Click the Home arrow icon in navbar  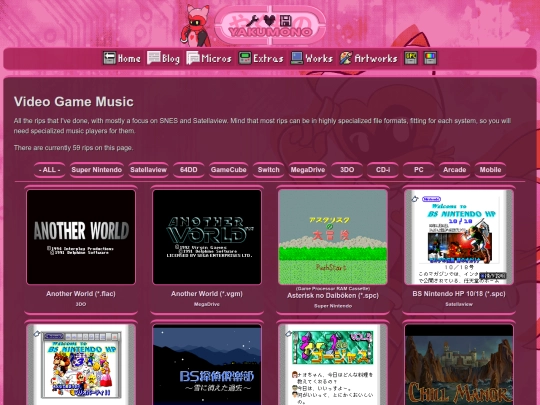point(110,58)
